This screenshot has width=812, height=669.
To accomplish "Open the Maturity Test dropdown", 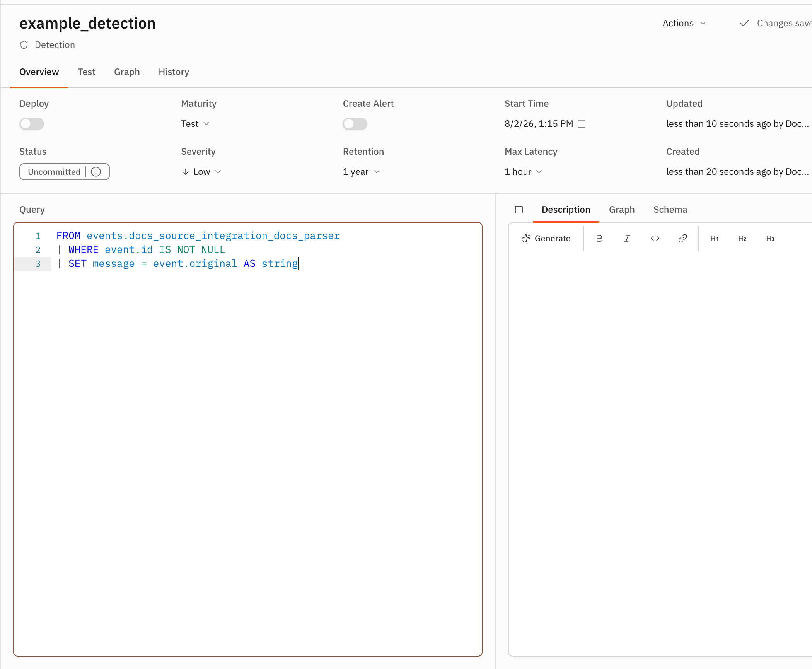I will coord(195,124).
